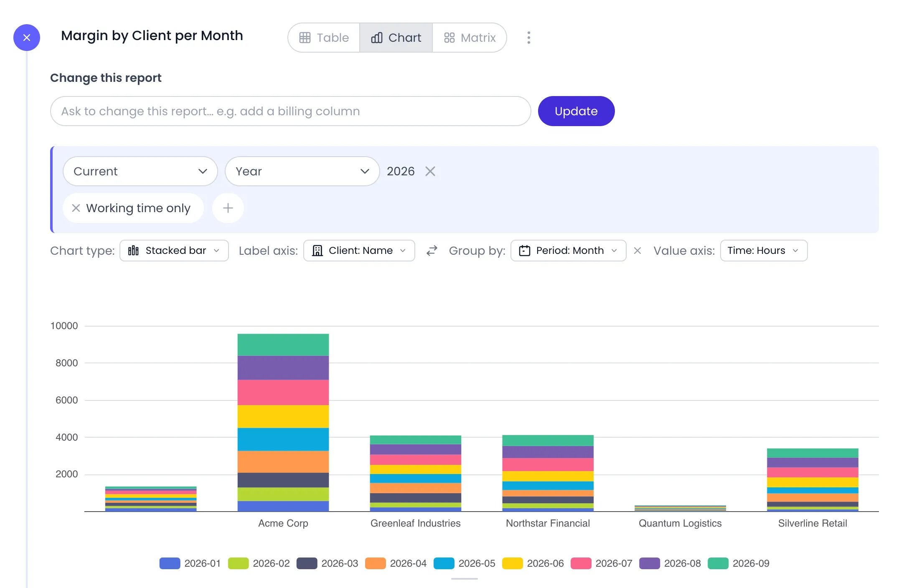Toggle 2026-02 series in the legend
Viewport: 899px width, 588px height.
259,563
